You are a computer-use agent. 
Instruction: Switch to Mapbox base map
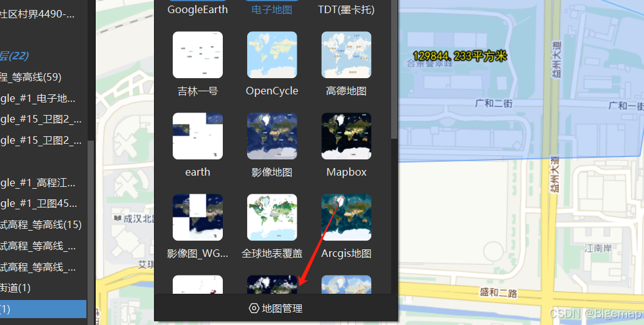point(346,136)
